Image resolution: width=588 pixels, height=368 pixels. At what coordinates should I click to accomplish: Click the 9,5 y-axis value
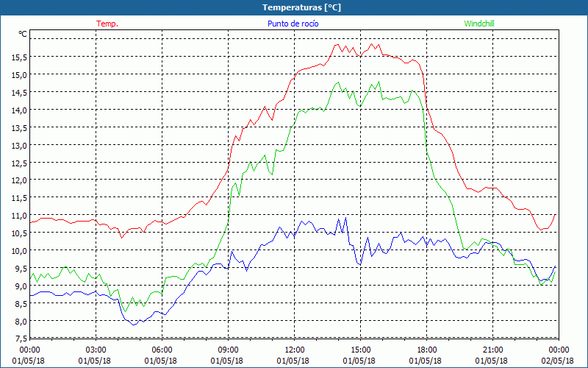(21, 269)
